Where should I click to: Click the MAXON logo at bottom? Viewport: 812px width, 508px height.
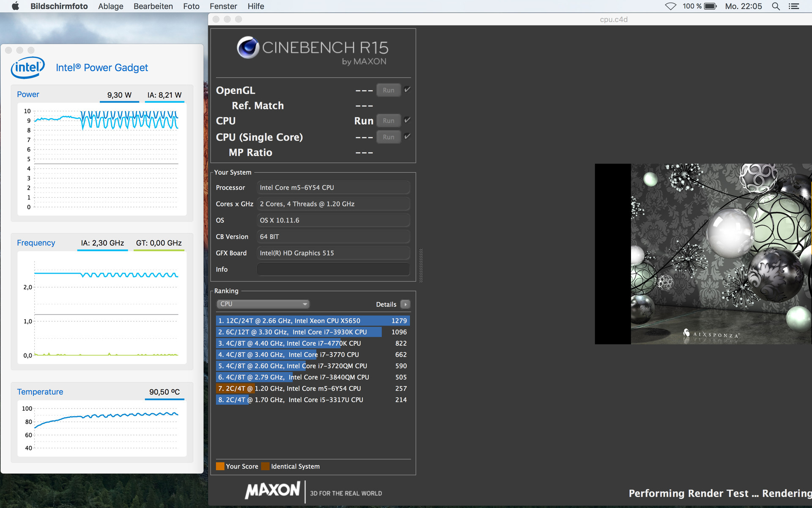tap(273, 490)
